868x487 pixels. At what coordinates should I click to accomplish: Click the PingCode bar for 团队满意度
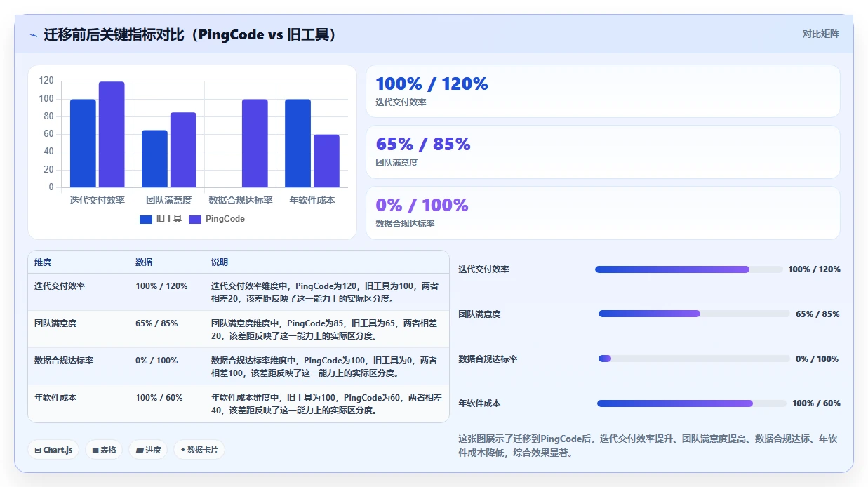coord(183,150)
